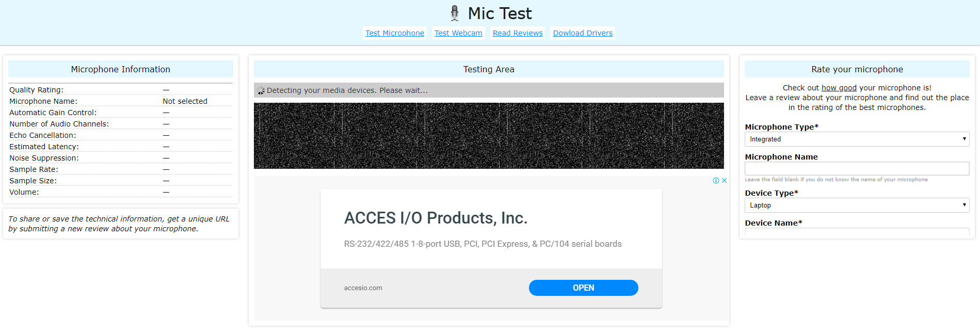Click the Microphone Information panel header
This screenshot has width=980, height=333.
click(120, 69)
